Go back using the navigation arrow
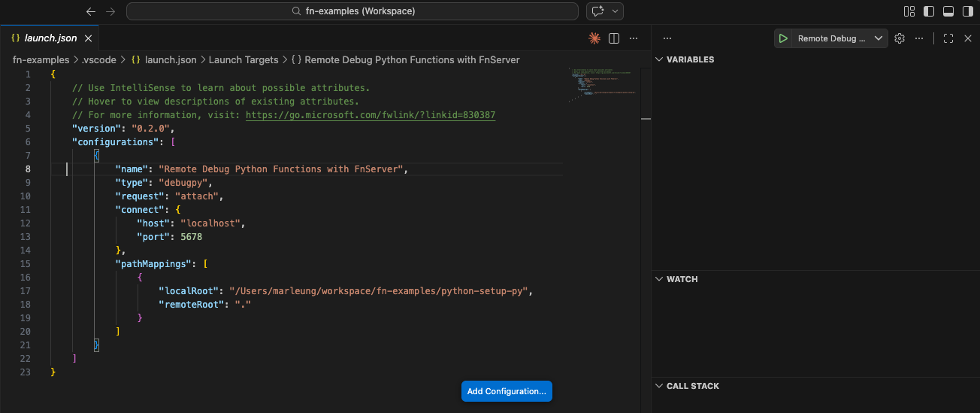980x413 pixels. [91, 11]
